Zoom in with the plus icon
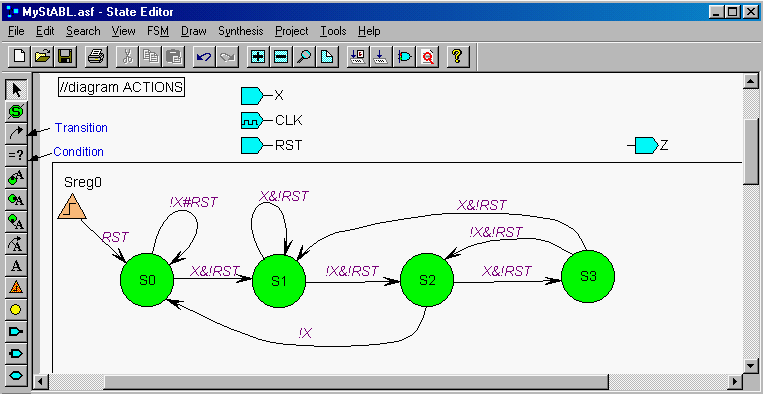The image size is (763, 394). 257,57
